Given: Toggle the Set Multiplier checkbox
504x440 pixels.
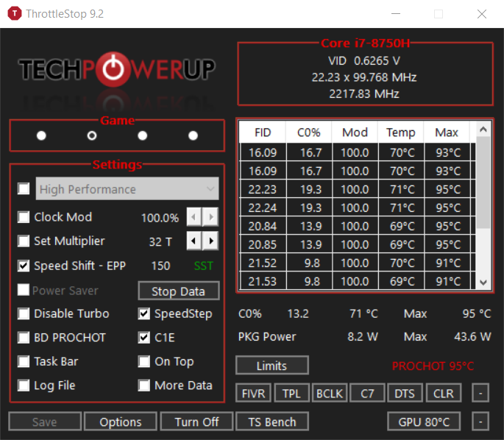Looking at the screenshot, I should pos(24,241).
